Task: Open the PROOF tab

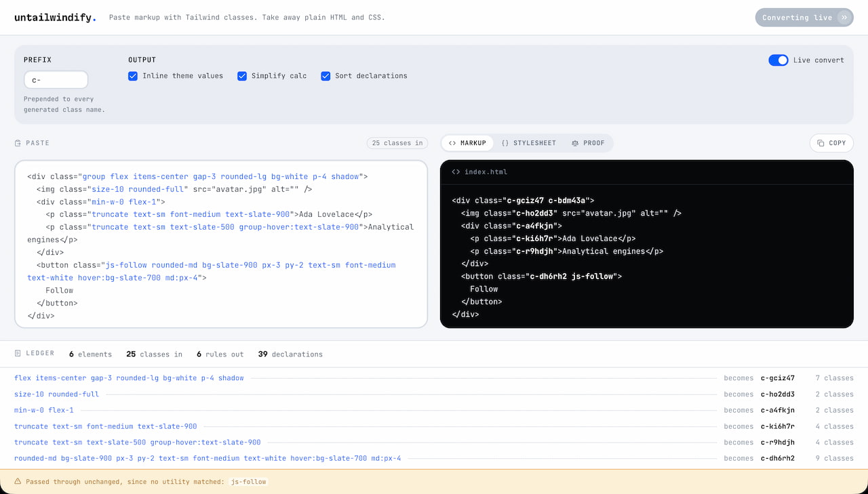Action: tap(588, 143)
